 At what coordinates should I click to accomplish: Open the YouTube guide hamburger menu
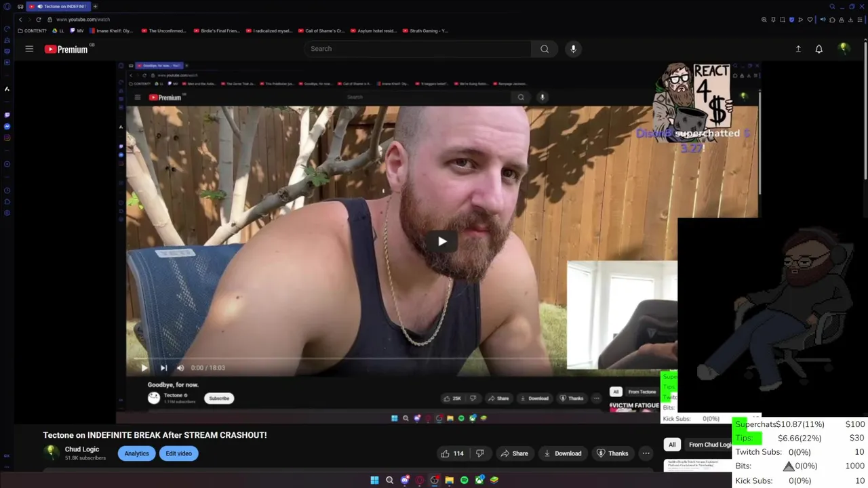[29, 49]
